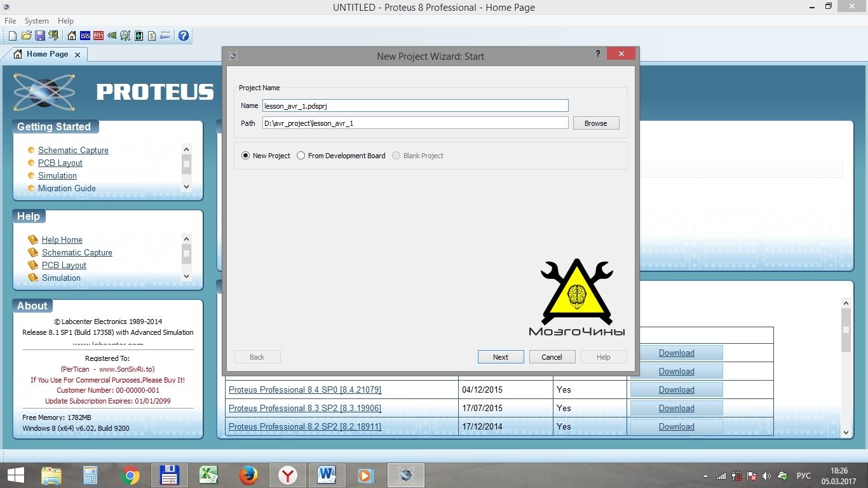868x488 pixels.
Task: Open the Simulation link in Getting Started
Action: 57,175
